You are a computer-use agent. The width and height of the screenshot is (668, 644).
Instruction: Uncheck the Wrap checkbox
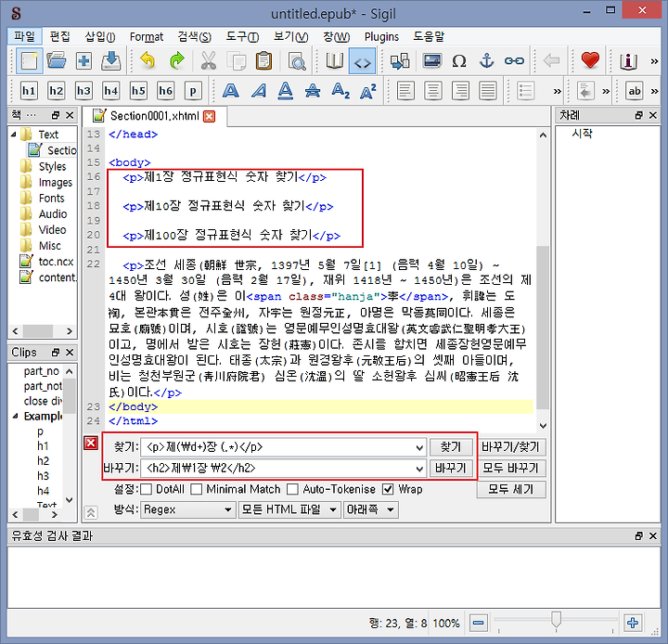(x=388, y=489)
